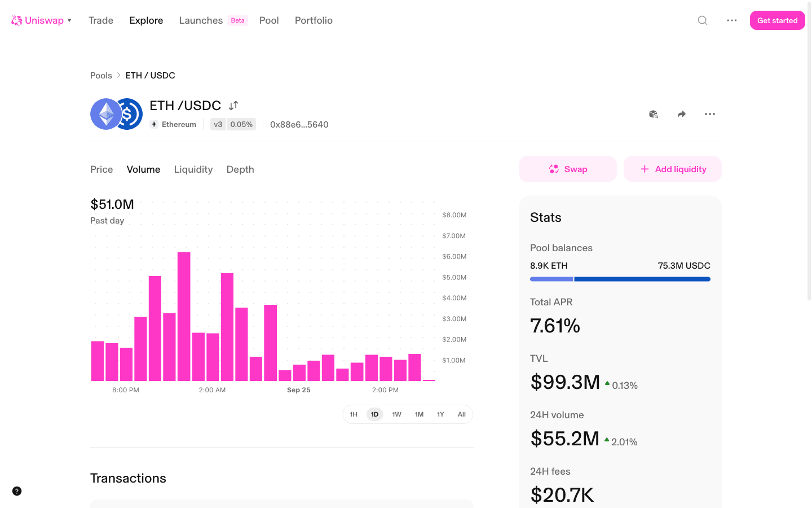812x508 pixels.
Task: Open the search magnifier icon
Action: point(703,20)
